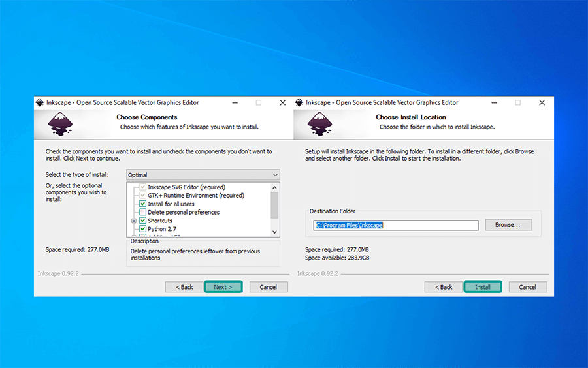The height and width of the screenshot is (368, 588).
Task: Click Inkscape title bar icon of Install Location window
Action: [x=299, y=102]
